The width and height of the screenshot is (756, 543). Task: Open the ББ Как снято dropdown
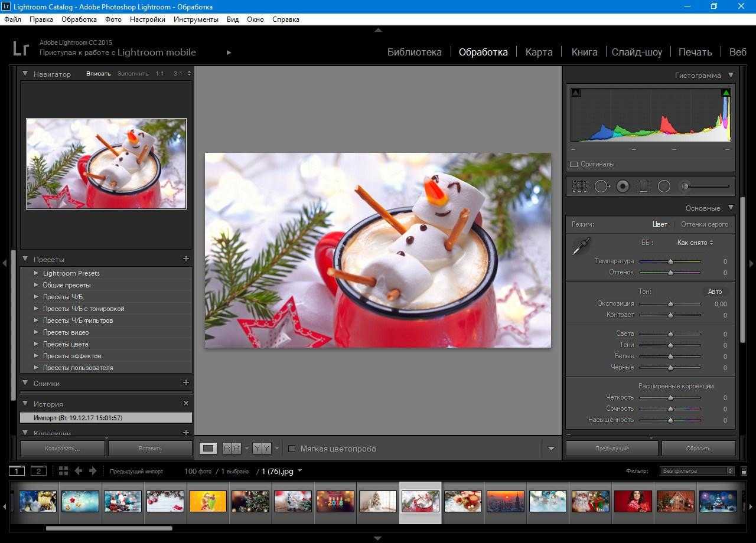[695, 243]
